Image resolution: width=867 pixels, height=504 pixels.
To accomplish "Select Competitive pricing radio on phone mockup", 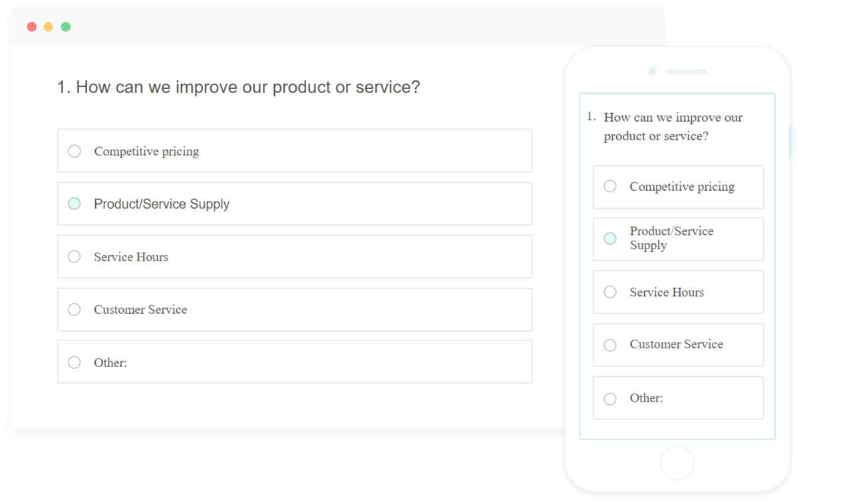I will [610, 186].
